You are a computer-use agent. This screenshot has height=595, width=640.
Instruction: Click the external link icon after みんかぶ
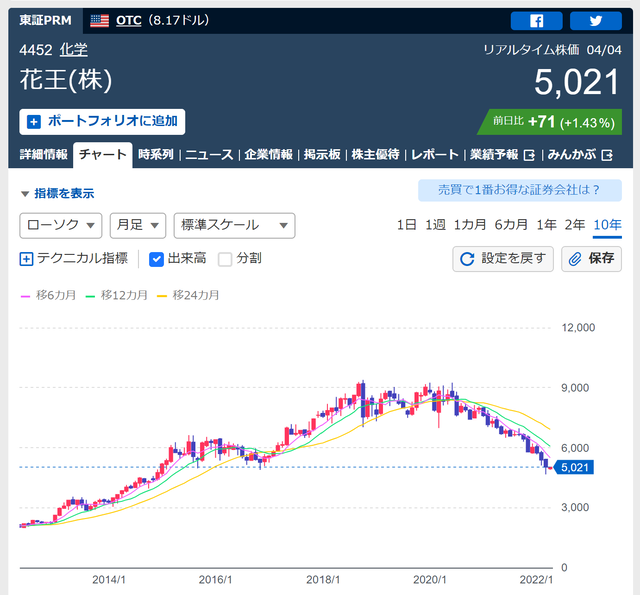(607, 155)
